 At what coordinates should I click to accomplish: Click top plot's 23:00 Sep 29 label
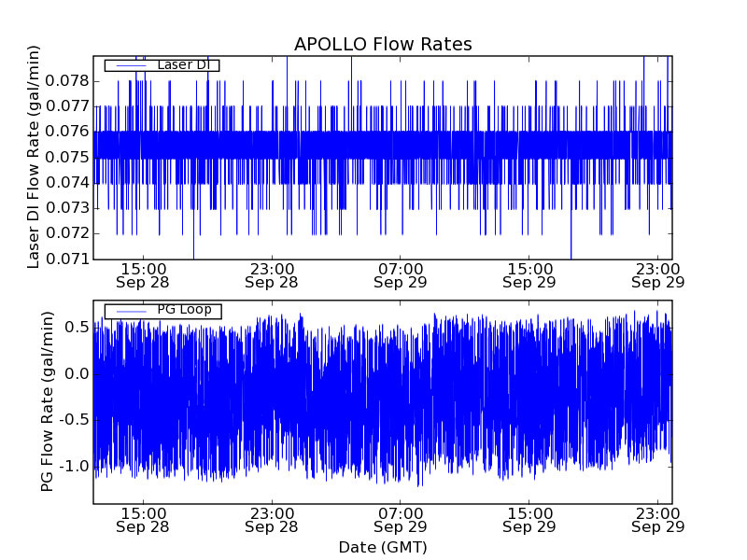[658, 275]
